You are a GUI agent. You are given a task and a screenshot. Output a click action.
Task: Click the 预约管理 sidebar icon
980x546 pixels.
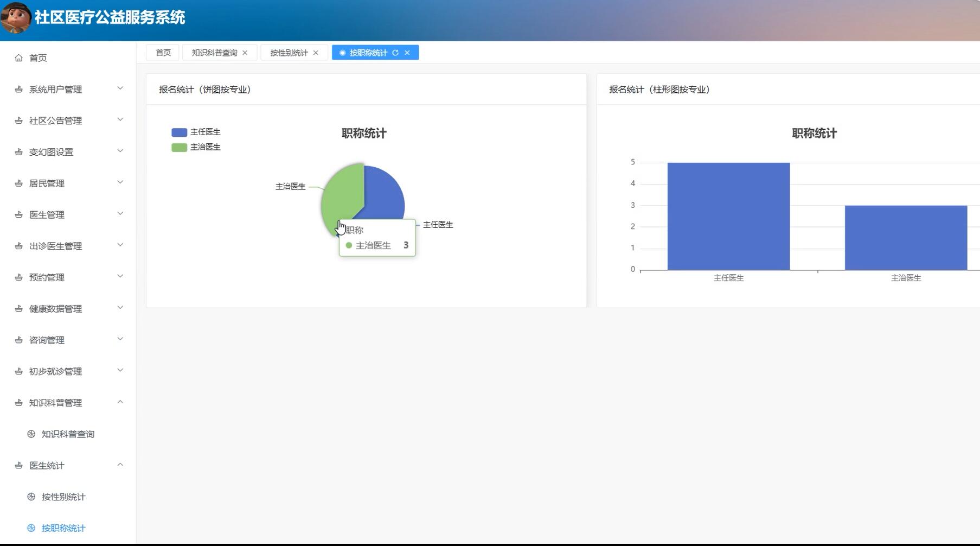[18, 277]
